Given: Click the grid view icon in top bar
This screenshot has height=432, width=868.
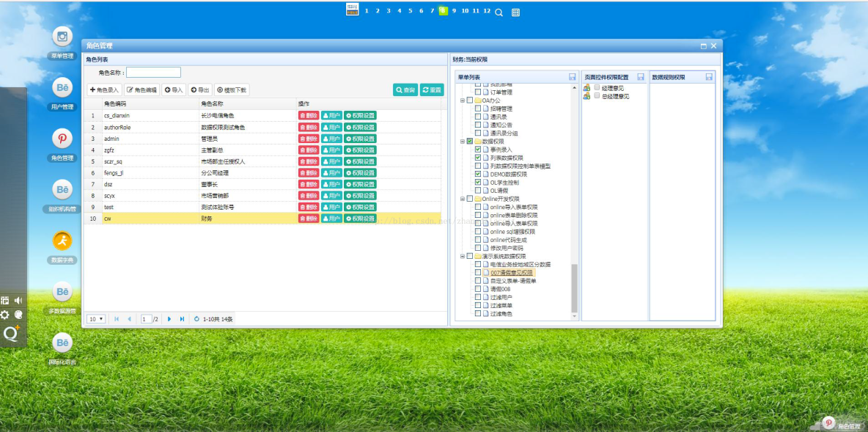Looking at the screenshot, I should tap(515, 12).
